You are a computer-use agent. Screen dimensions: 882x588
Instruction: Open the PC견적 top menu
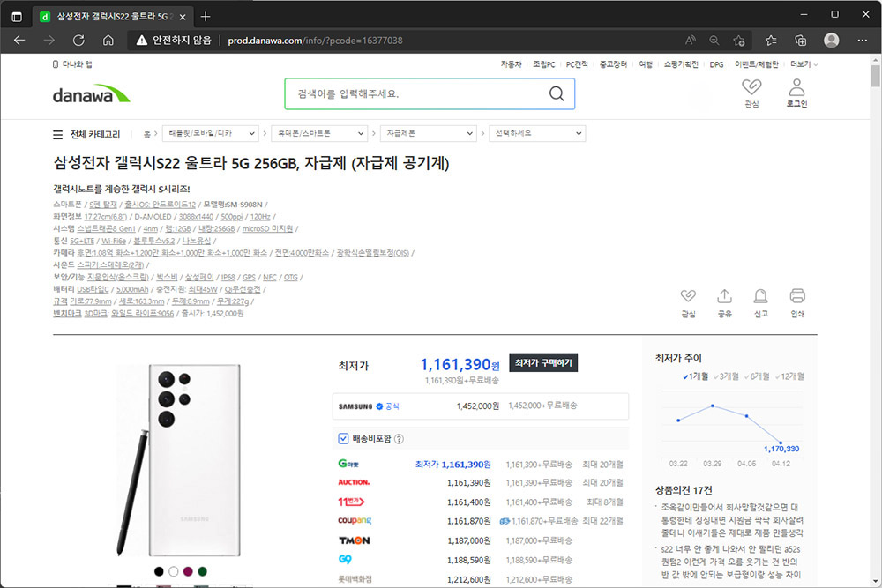577,64
